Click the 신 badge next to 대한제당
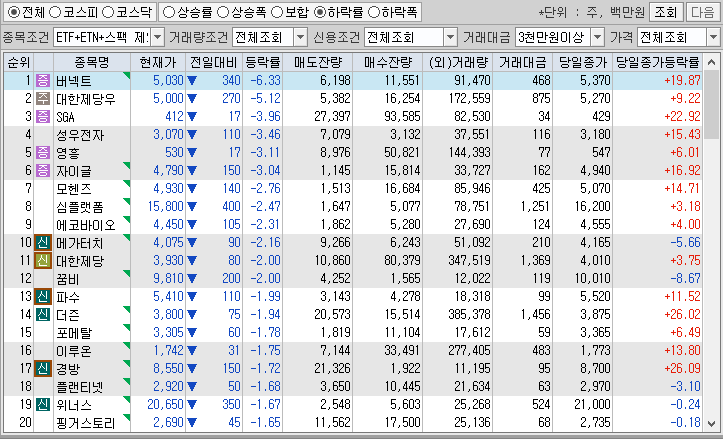 [43, 261]
